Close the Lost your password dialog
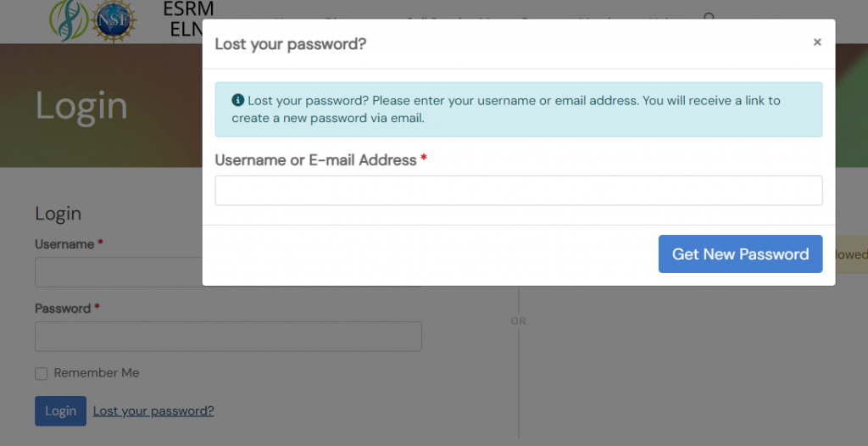 817,42
